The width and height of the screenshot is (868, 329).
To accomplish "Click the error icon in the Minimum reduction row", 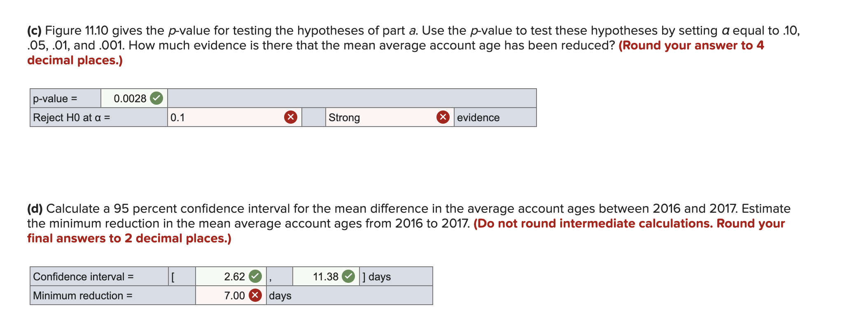I will (255, 296).
